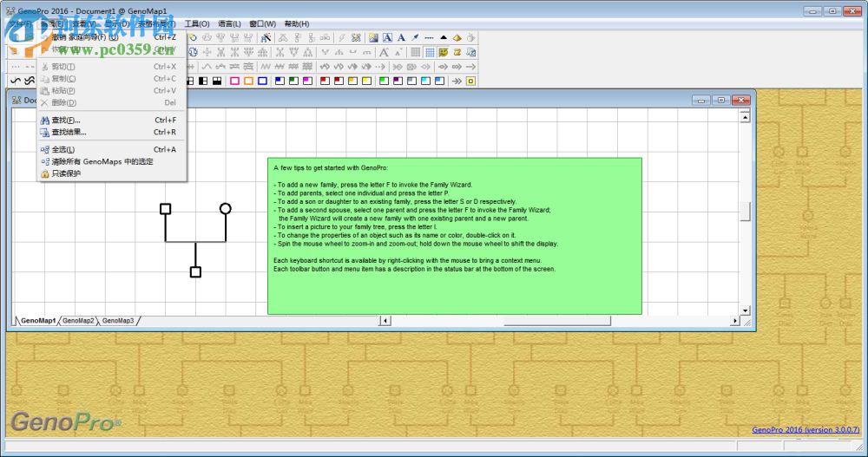The image size is (868, 457).
Task: Select the framed text box tool
Action: pos(387,37)
